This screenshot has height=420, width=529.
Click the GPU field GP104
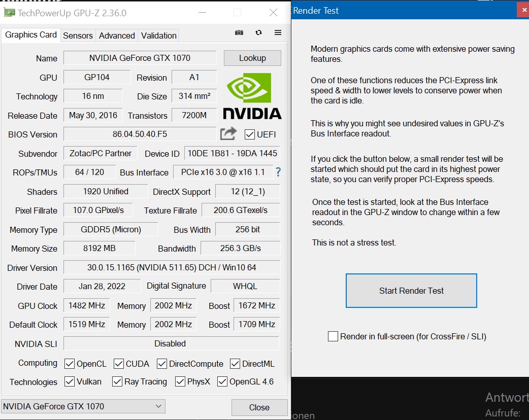97,77
